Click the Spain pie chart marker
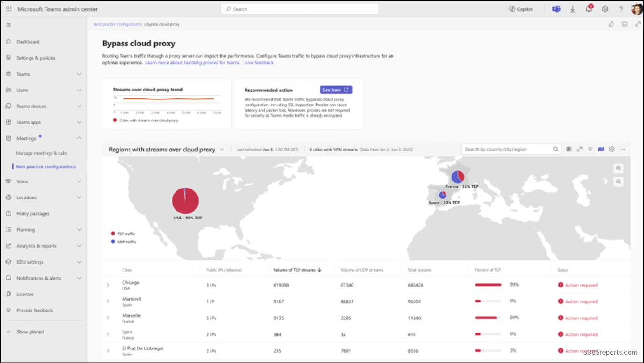 click(x=443, y=195)
